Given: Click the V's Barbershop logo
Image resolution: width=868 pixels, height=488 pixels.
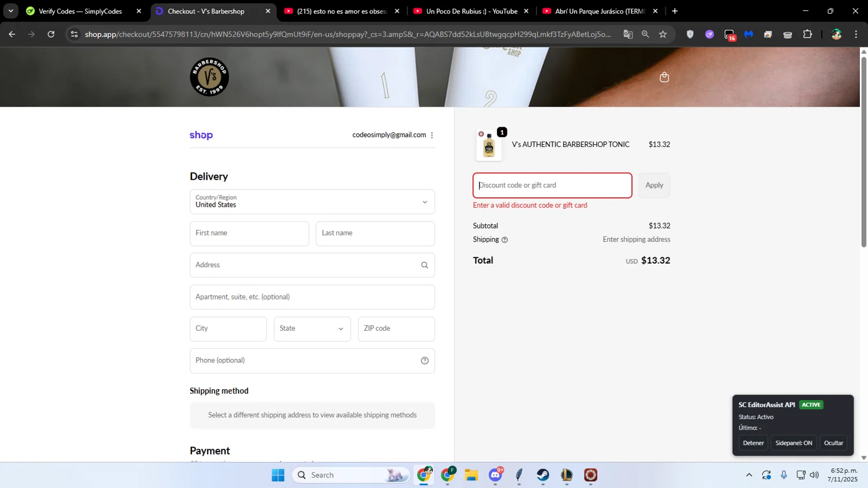Looking at the screenshot, I should click(x=209, y=77).
